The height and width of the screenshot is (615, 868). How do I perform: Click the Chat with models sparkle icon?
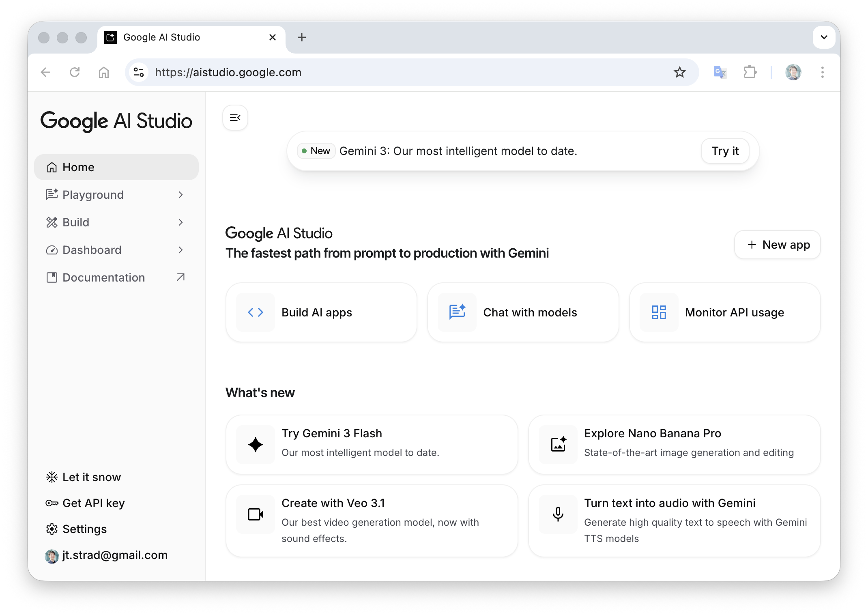click(x=457, y=312)
